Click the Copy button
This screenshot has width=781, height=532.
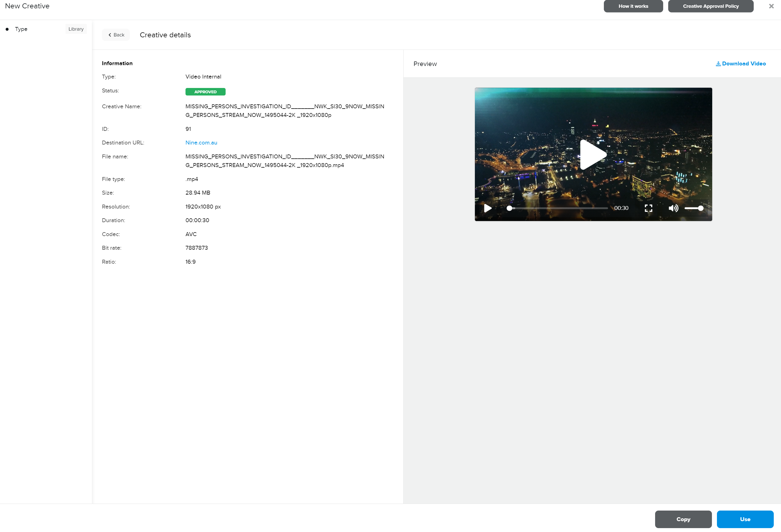click(683, 519)
